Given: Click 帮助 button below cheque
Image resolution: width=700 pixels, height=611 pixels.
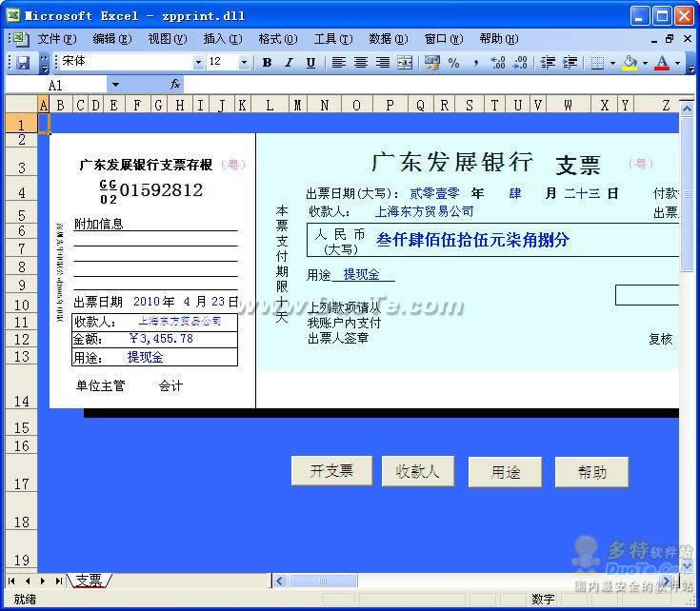Looking at the screenshot, I should [592, 472].
